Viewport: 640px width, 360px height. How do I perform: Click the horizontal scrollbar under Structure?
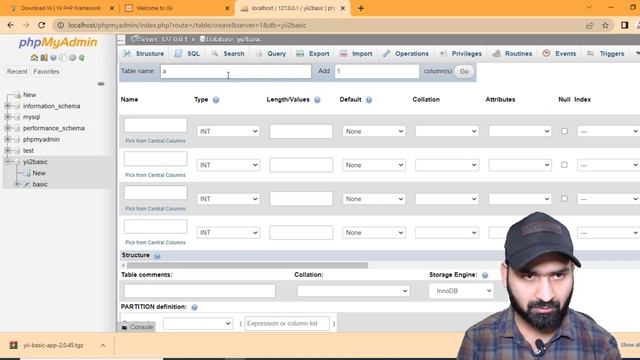pos(247,265)
